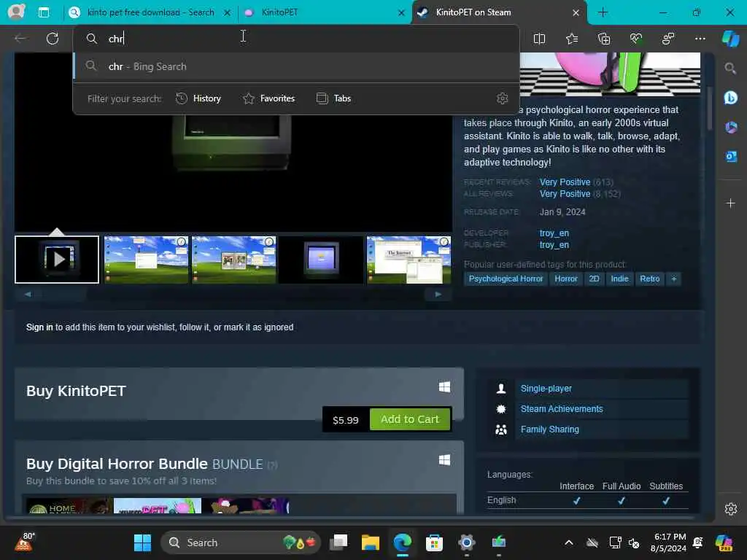Image resolution: width=747 pixels, height=560 pixels.
Task: Open the Bing chat icon in sidebar
Action: [x=730, y=98]
